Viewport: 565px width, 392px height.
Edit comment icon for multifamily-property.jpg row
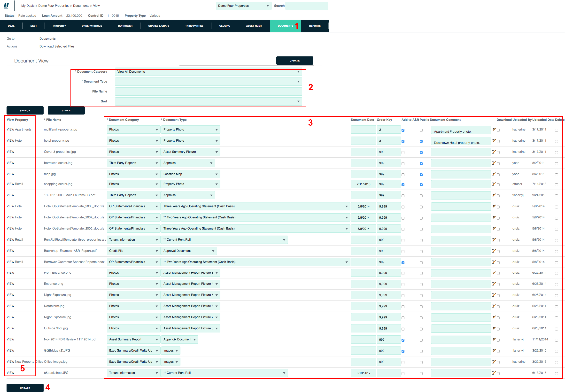point(494,130)
